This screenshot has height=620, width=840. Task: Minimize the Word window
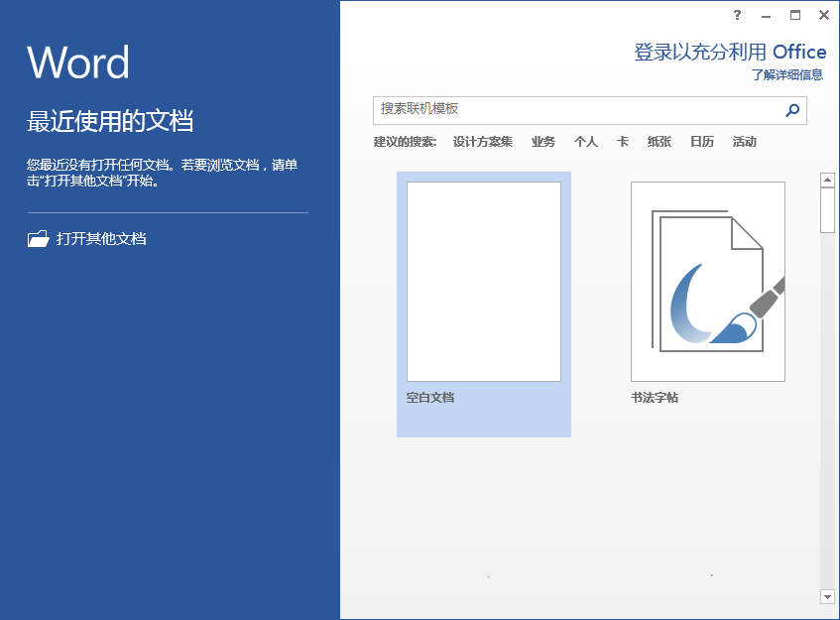coord(766,16)
